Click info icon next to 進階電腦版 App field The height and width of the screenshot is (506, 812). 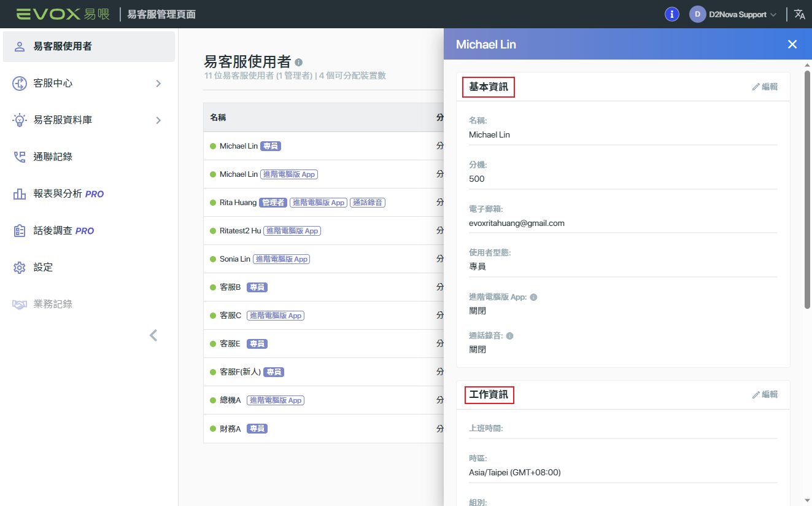tap(533, 297)
